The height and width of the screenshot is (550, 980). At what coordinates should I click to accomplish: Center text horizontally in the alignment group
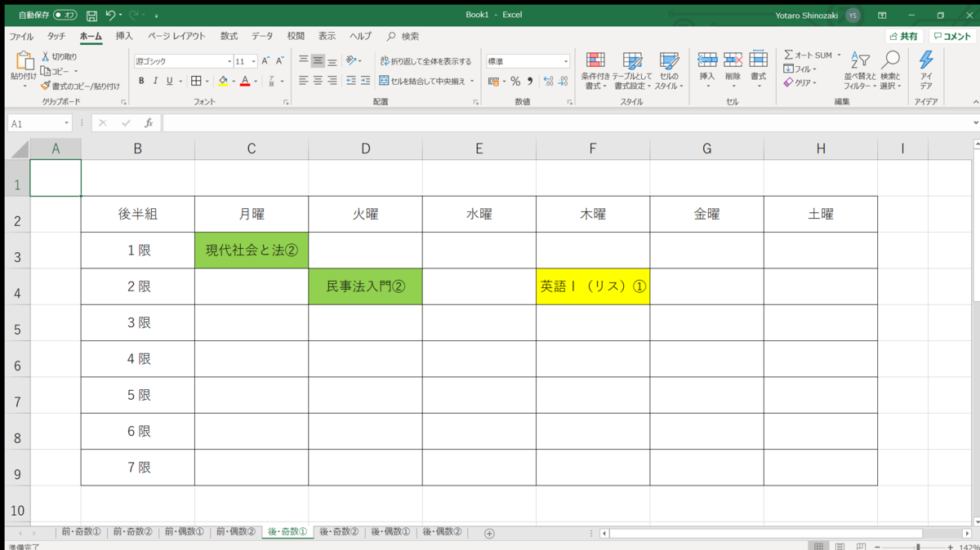point(318,81)
